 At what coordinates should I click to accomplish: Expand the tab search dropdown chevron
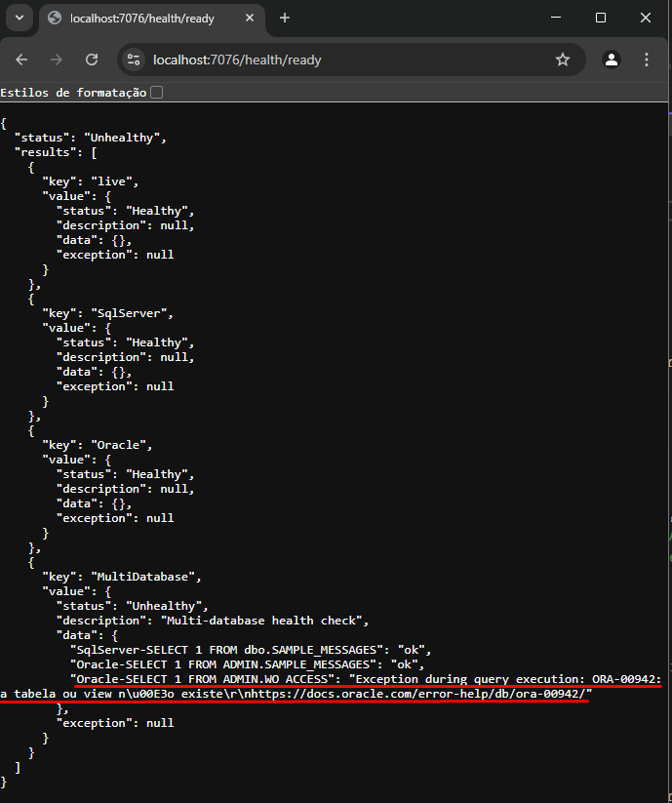(20, 18)
